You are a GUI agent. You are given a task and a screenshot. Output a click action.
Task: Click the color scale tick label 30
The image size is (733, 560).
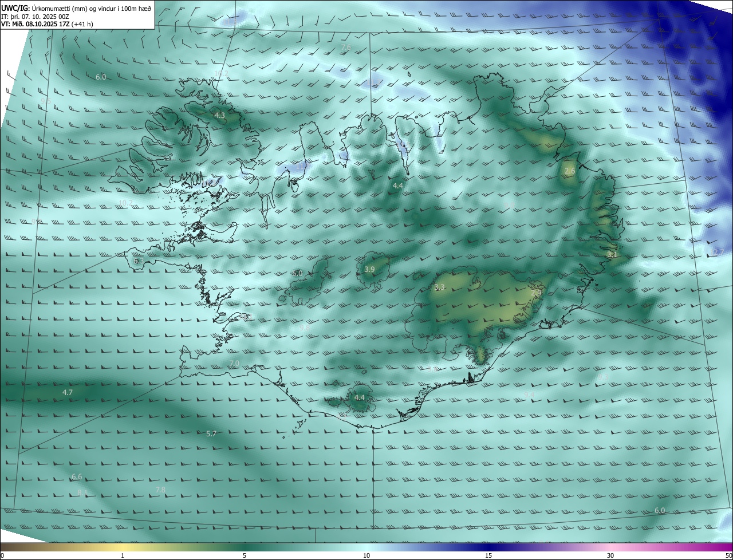[x=610, y=555]
